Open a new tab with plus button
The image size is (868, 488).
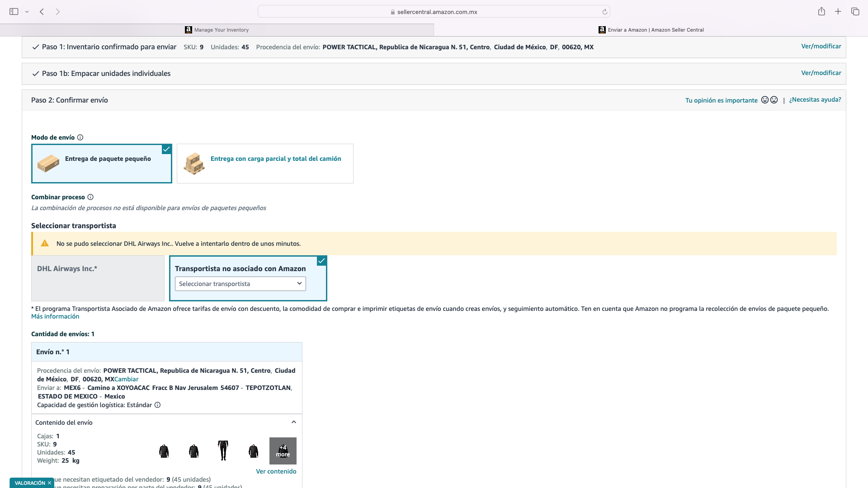(838, 12)
